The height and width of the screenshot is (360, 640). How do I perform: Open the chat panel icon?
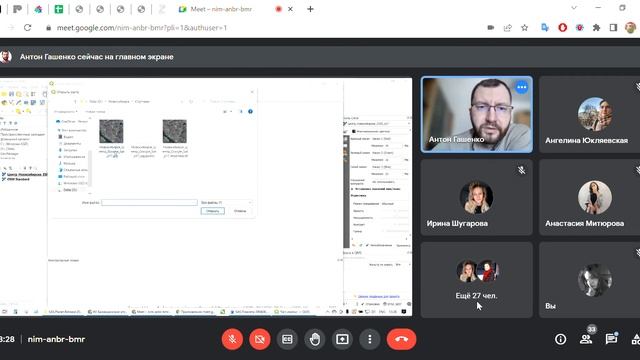(611, 339)
